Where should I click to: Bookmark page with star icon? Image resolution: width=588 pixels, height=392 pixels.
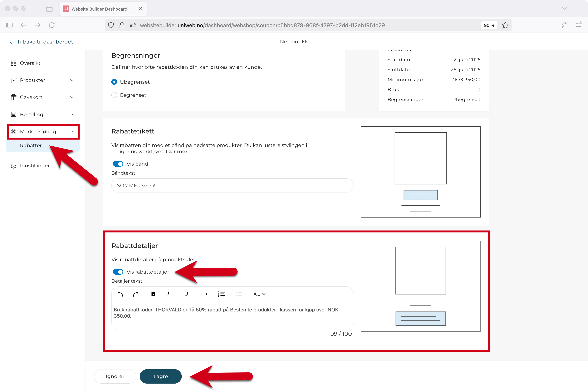coord(505,25)
